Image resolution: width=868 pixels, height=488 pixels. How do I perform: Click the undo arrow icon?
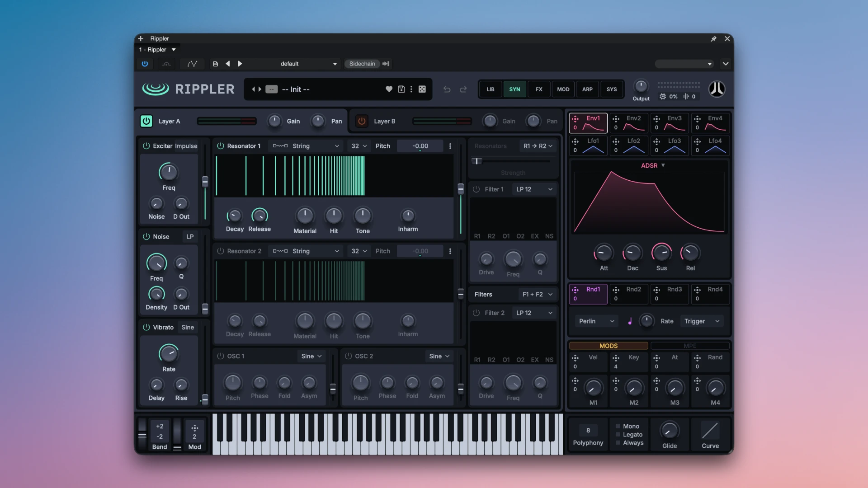tap(447, 89)
